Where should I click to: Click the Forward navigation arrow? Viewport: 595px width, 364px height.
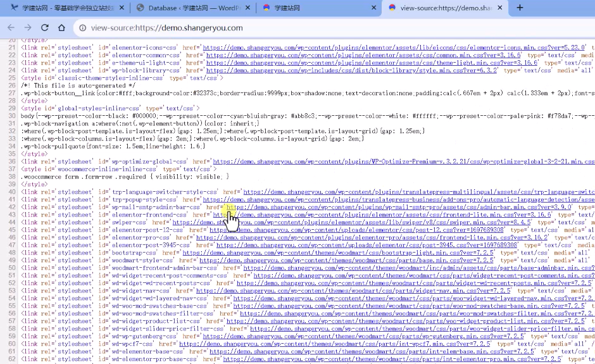point(27,28)
